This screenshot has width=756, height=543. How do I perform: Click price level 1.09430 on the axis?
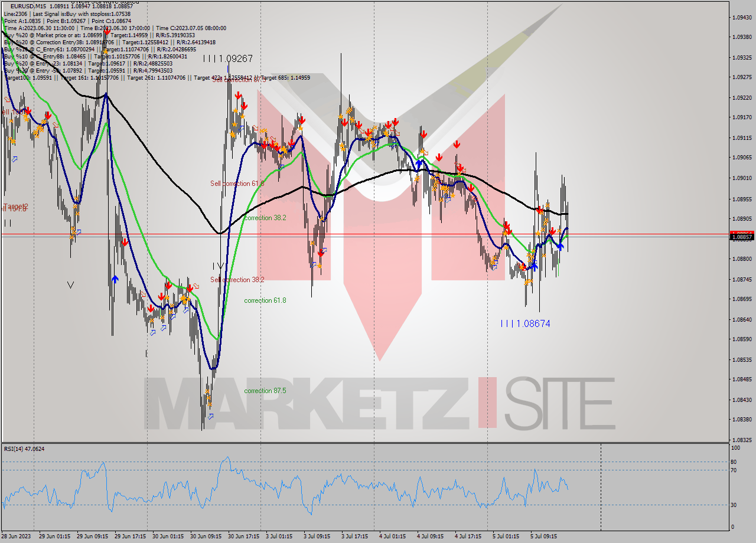741,17
